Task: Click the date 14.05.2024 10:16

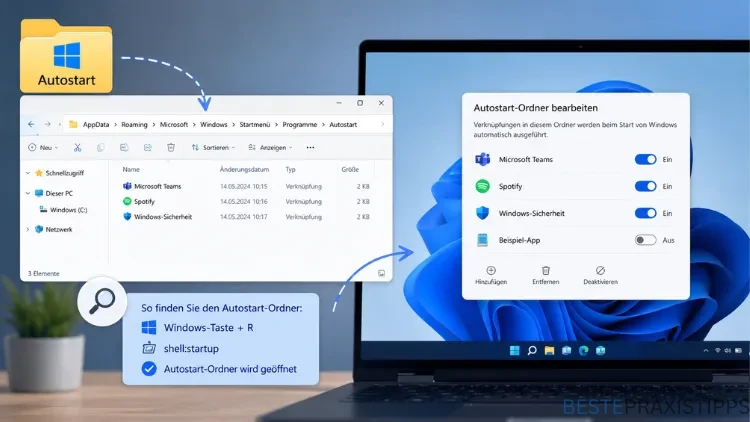Action: (x=243, y=201)
